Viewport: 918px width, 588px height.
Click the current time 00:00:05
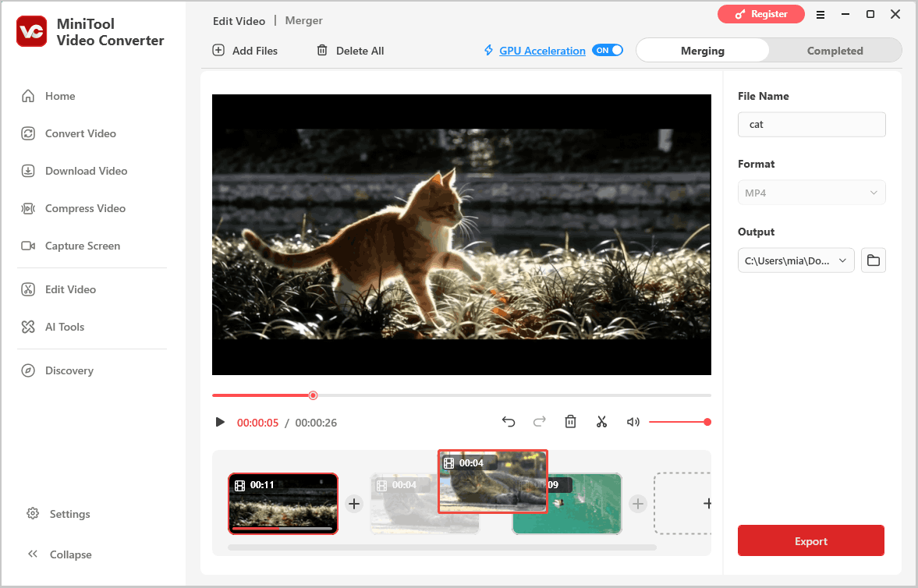coord(257,423)
